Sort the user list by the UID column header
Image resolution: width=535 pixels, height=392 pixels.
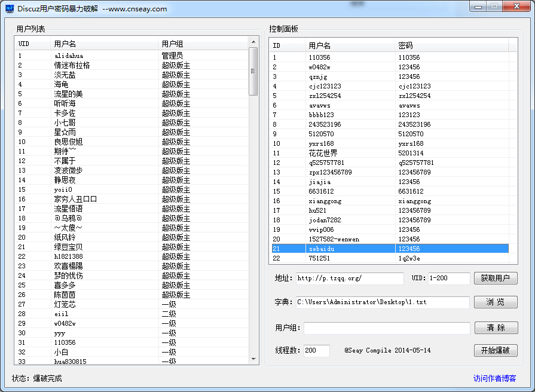coord(33,44)
